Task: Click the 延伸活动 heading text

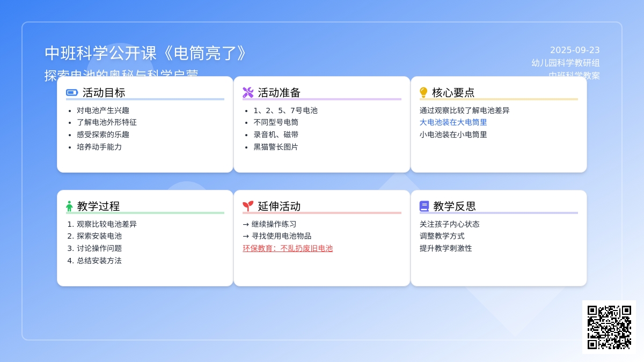Action: coord(279,206)
